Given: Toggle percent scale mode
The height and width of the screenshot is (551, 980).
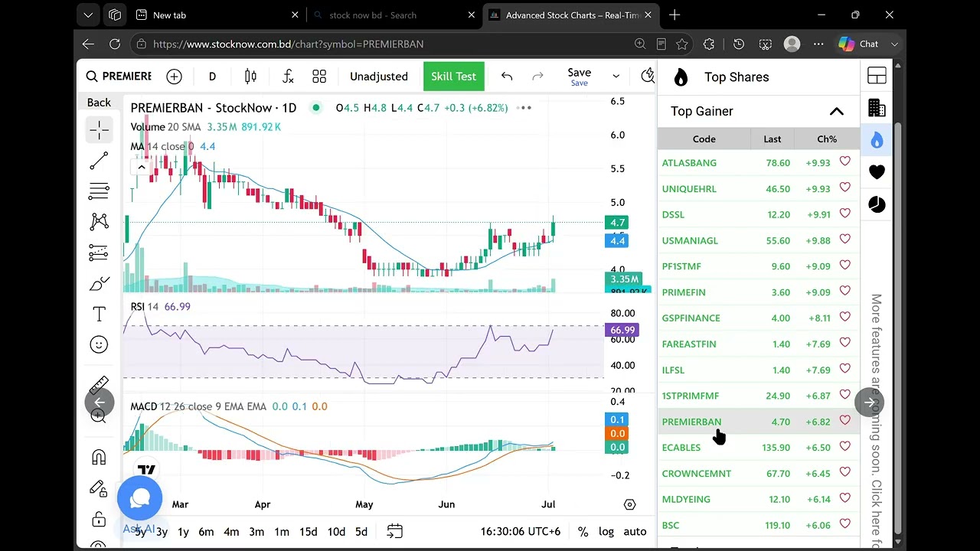Looking at the screenshot, I should click(583, 532).
